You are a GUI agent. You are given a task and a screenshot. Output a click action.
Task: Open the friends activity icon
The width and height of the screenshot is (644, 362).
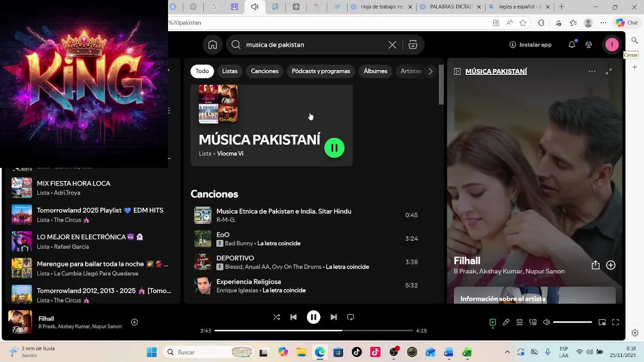point(589,45)
